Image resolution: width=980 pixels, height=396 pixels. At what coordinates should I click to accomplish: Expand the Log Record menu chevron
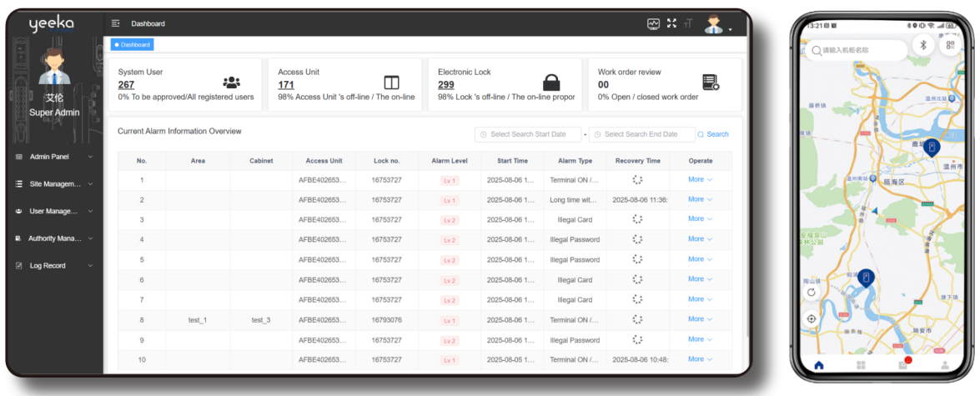click(91, 265)
